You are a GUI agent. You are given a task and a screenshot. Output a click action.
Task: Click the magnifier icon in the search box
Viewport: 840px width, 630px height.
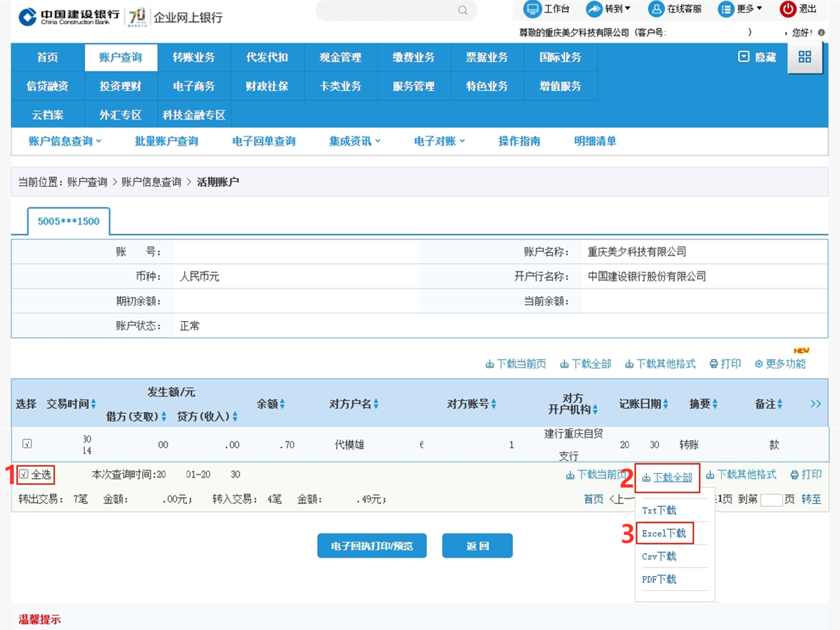[463, 10]
